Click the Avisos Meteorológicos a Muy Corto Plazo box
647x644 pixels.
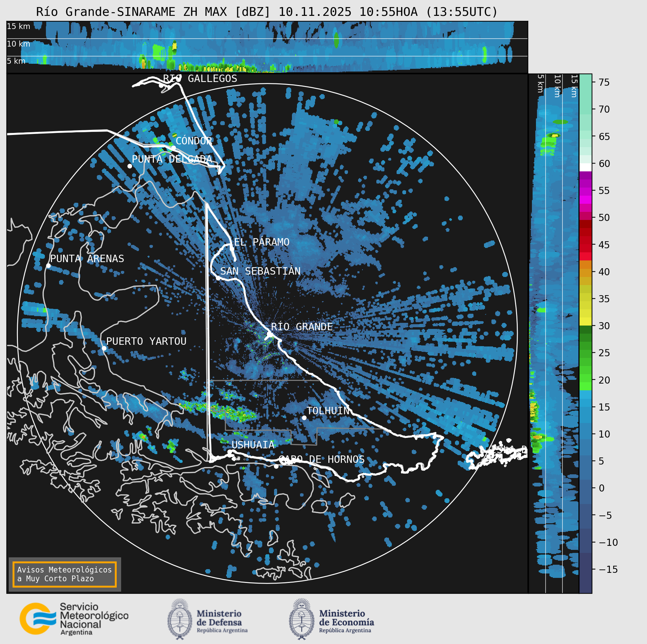(x=64, y=574)
